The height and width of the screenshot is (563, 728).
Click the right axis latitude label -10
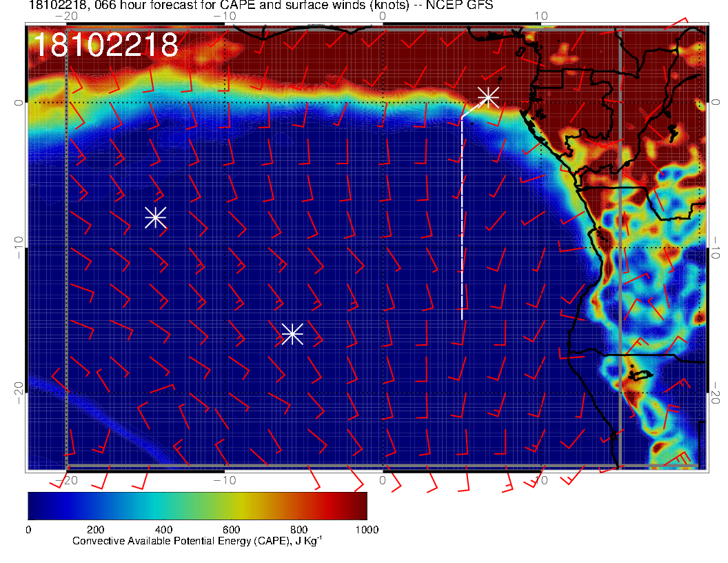716,248
